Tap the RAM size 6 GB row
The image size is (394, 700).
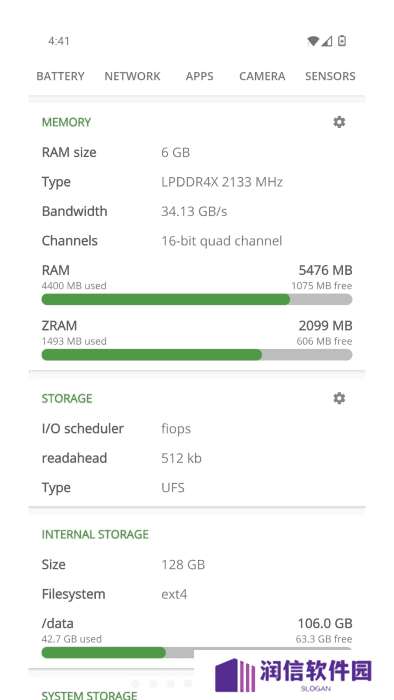[x=197, y=152]
